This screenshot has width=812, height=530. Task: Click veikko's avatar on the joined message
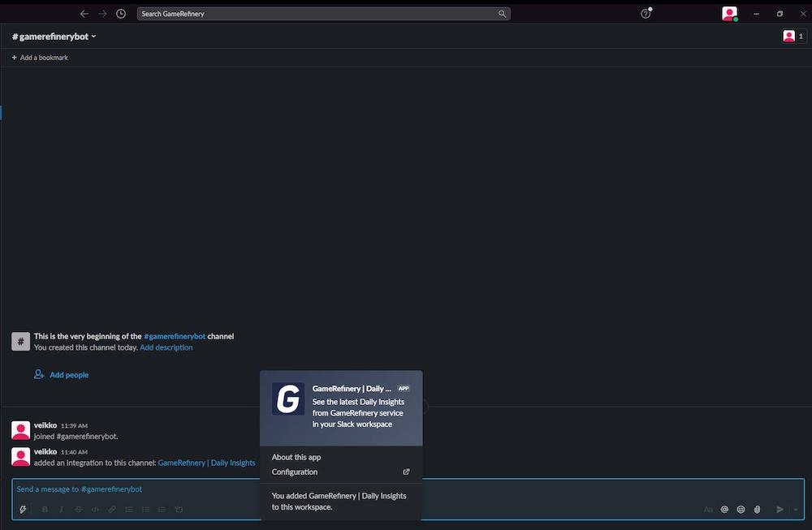(x=21, y=430)
